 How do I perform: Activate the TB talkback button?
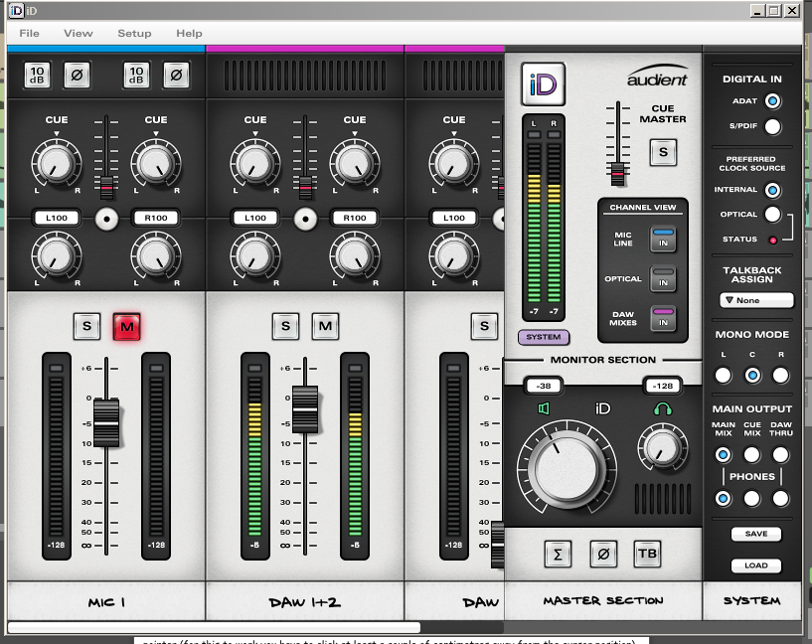point(647,554)
